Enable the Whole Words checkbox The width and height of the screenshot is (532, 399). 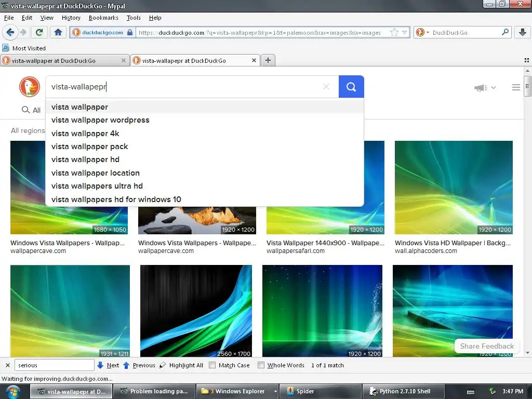[261, 365]
